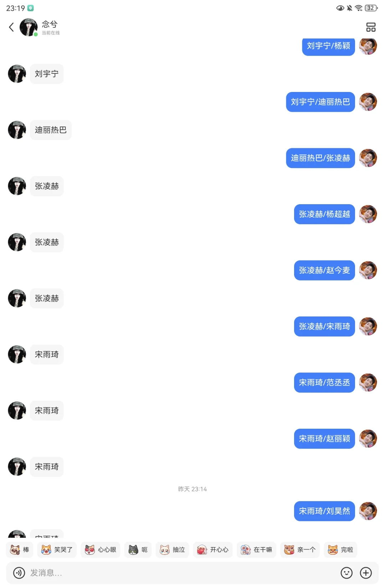Go back using the left arrow
Viewport: 385px width, 588px height.
coord(11,27)
